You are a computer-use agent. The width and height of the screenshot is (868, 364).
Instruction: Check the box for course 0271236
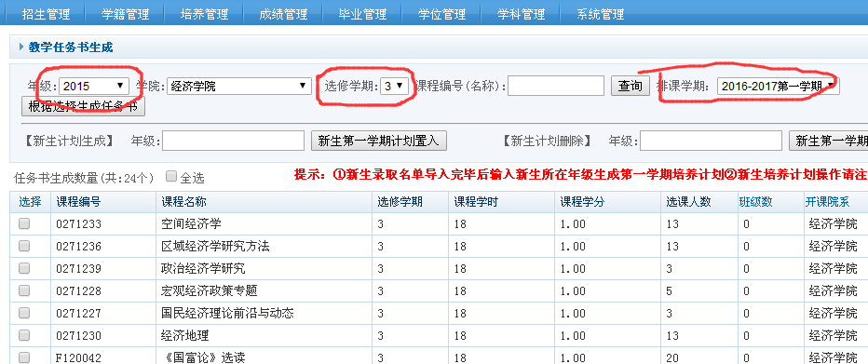(x=24, y=246)
